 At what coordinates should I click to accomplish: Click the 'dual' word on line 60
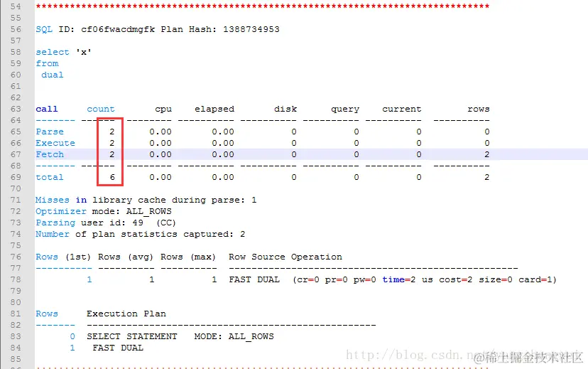pyautogui.click(x=53, y=75)
